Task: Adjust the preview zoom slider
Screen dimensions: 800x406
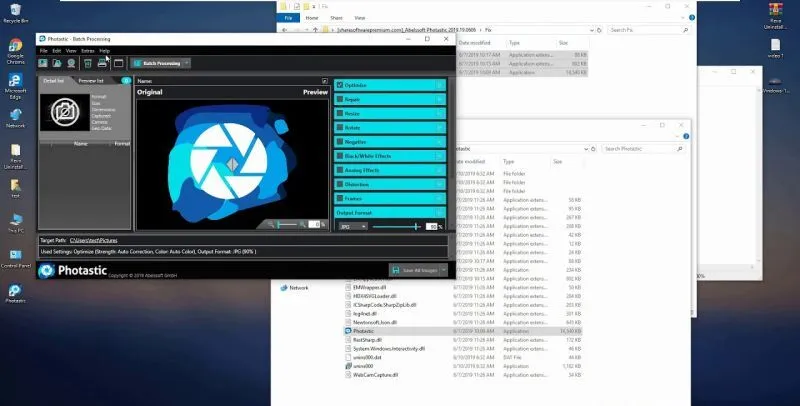Action: pyautogui.click(x=287, y=224)
